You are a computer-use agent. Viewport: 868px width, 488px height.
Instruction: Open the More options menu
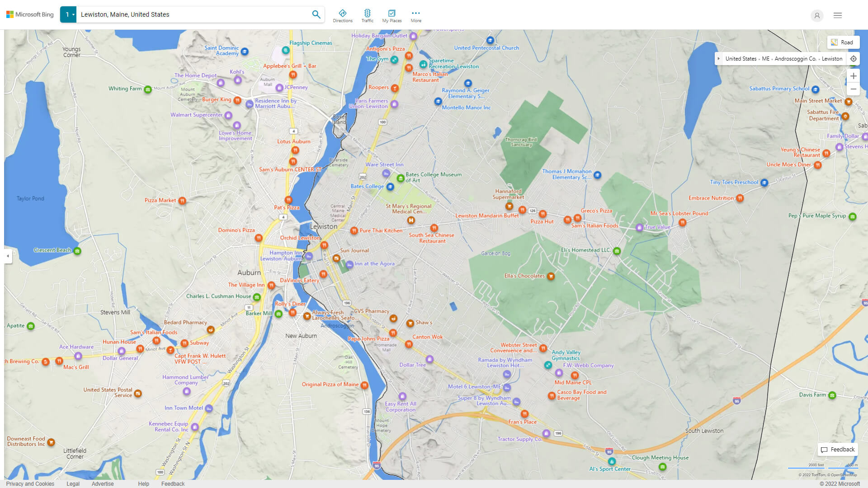click(x=416, y=16)
